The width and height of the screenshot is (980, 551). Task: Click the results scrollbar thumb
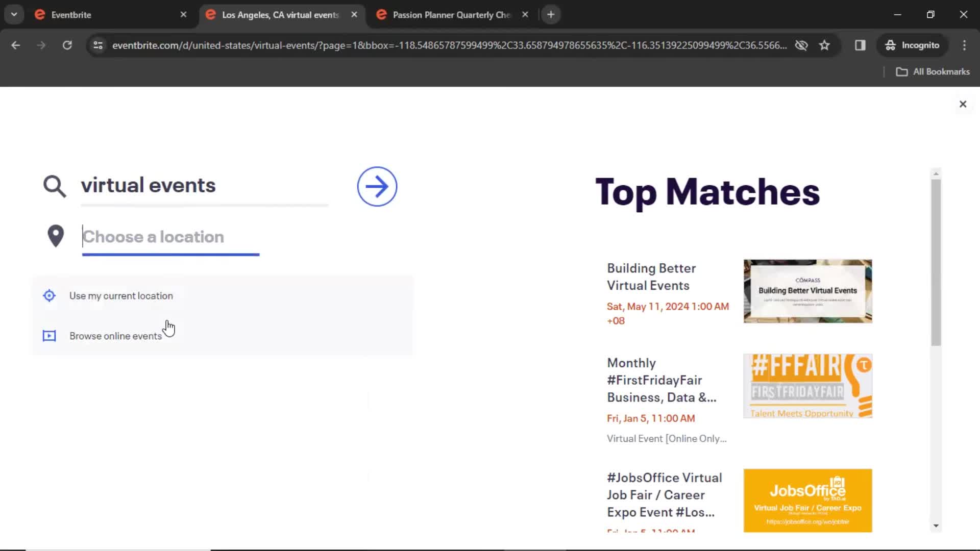936,262
